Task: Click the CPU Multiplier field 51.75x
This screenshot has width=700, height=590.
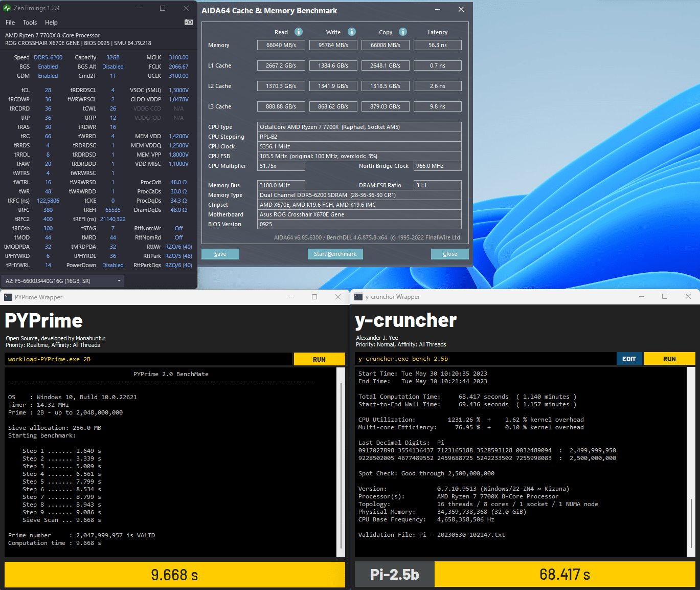Action: tap(281, 166)
